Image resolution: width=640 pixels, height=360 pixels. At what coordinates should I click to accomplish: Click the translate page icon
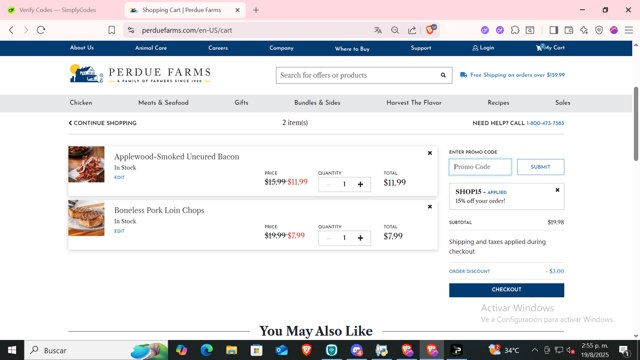[378, 30]
